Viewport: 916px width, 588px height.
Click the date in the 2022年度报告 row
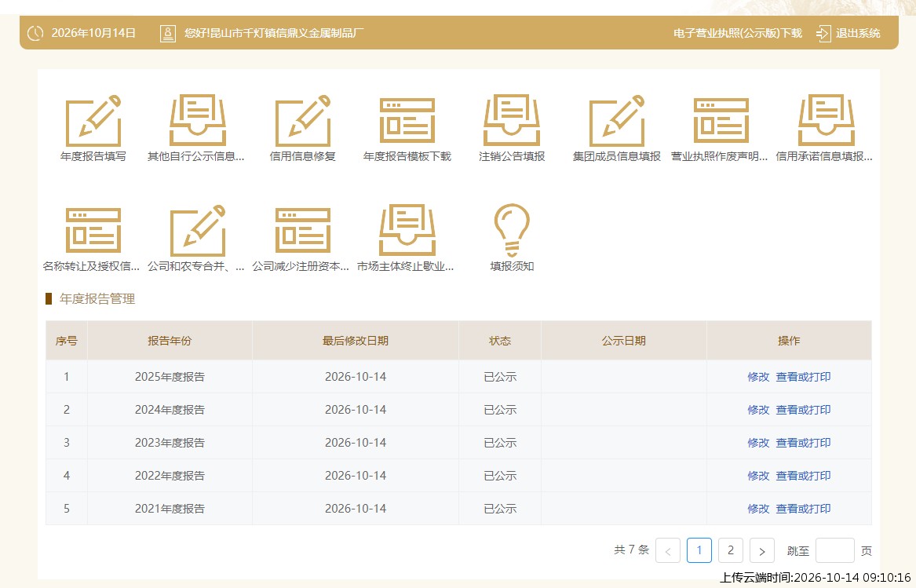point(356,476)
